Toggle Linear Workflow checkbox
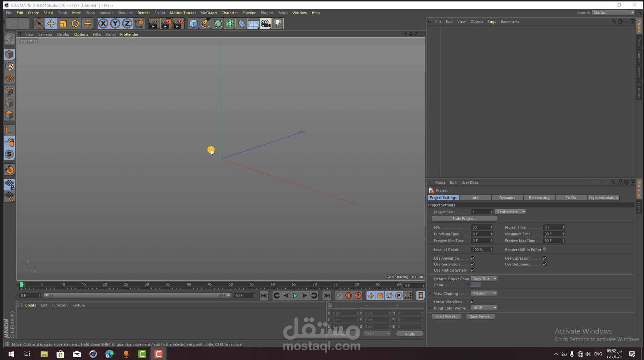 (x=473, y=302)
